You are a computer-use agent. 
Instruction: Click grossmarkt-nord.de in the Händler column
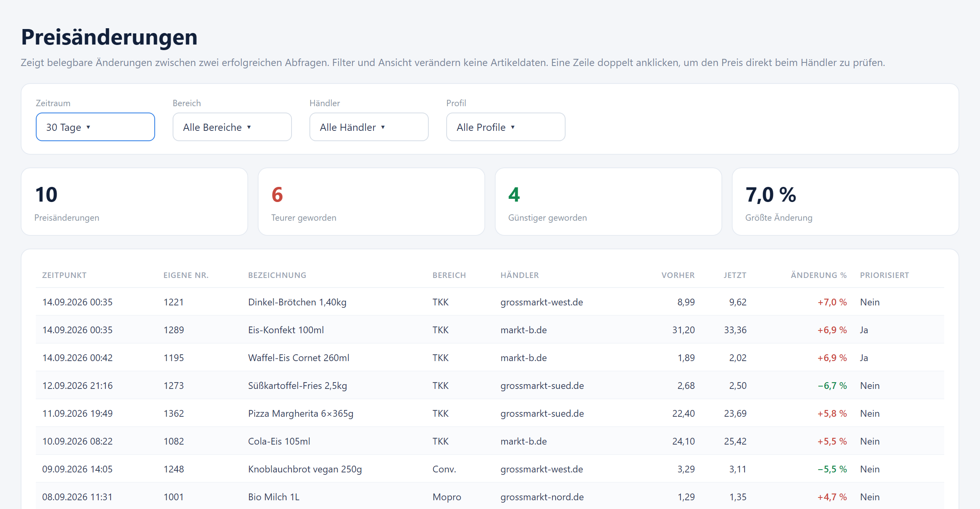pyautogui.click(x=542, y=497)
